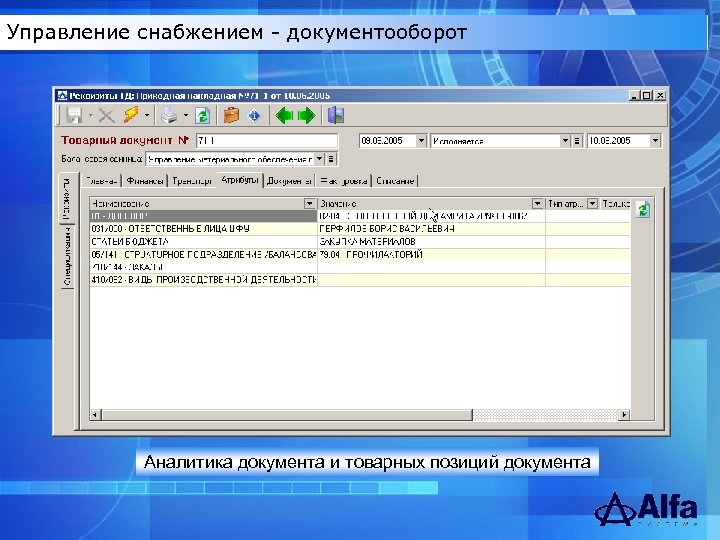Minimize the Реквизиты ТД window
Screen dimensions: 720x540
634,96
